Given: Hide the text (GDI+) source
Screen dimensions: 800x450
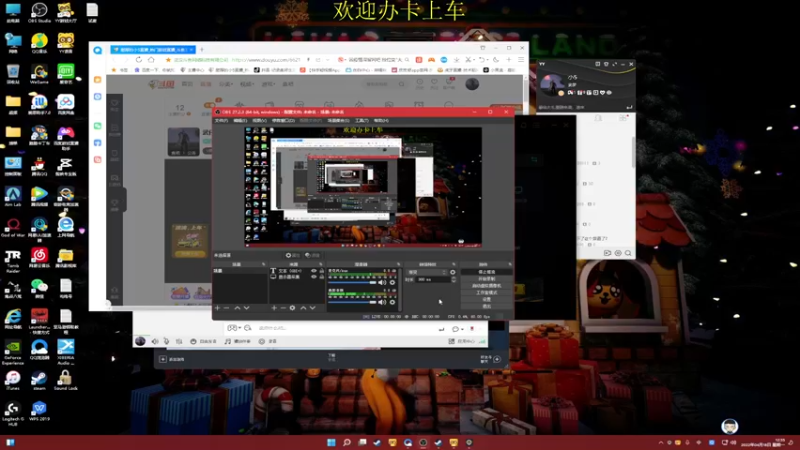Looking at the screenshot, I should [x=314, y=270].
